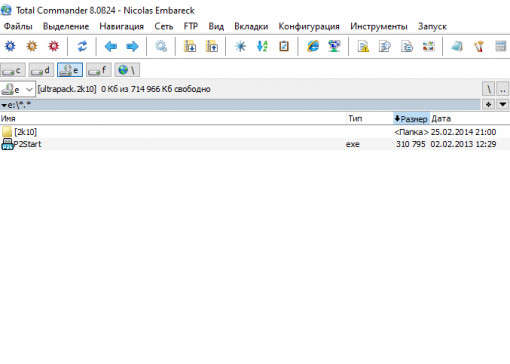
Task: Open the Инструменты menu
Action: tap(379, 26)
